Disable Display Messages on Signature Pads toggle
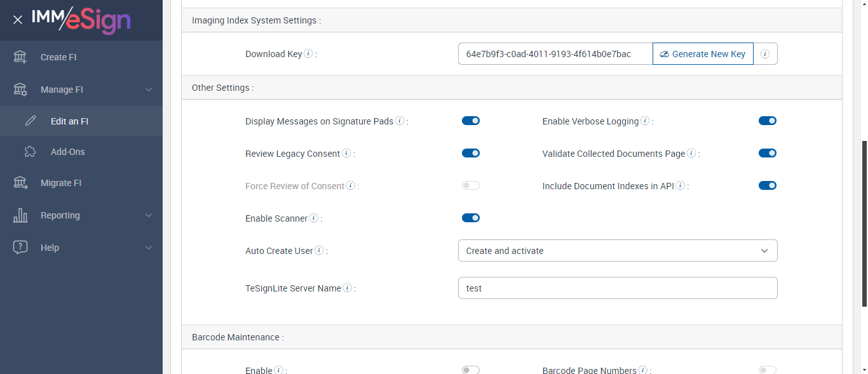This screenshot has height=374, width=868. pos(471,121)
